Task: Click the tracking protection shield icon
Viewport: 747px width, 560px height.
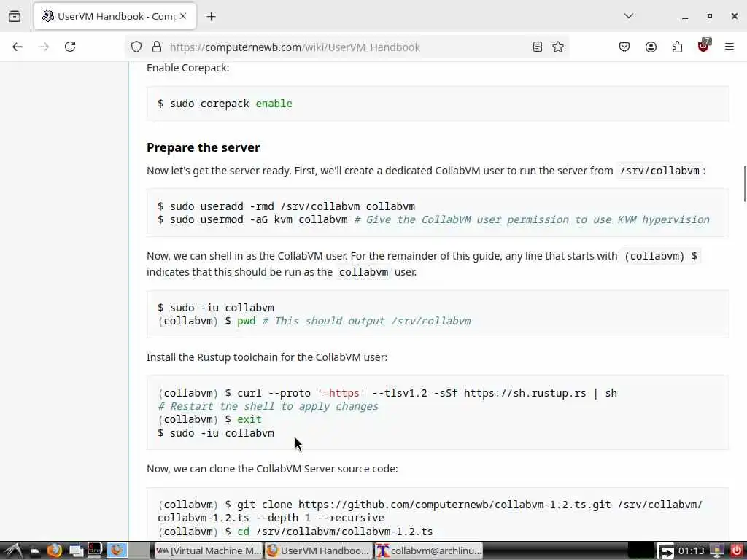Action: [136, 47]
